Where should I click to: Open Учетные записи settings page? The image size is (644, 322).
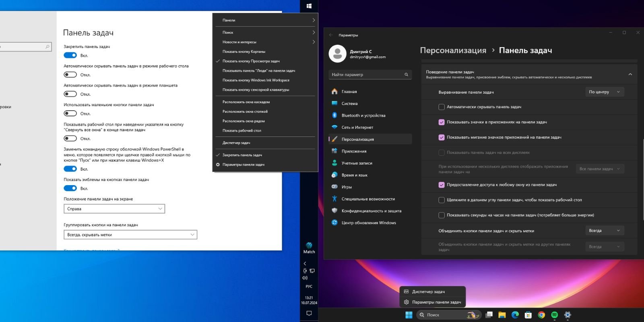[x=370, y=163]
